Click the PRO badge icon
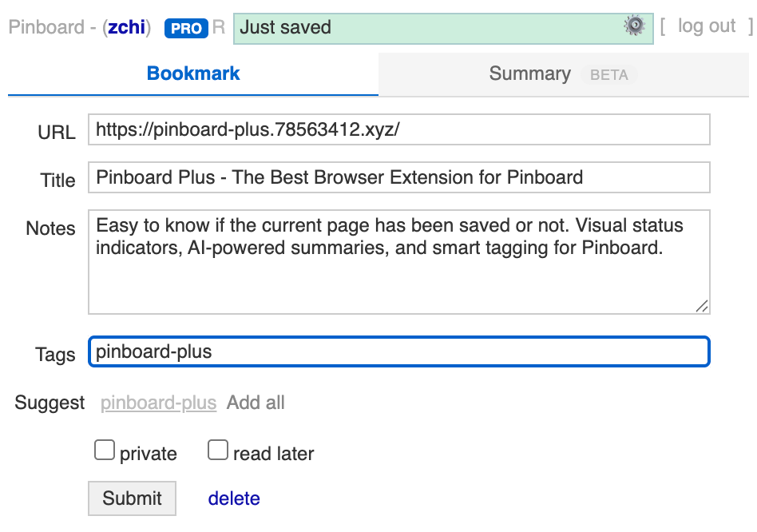The height and width of the screenshot is (532, 757). 186,28
